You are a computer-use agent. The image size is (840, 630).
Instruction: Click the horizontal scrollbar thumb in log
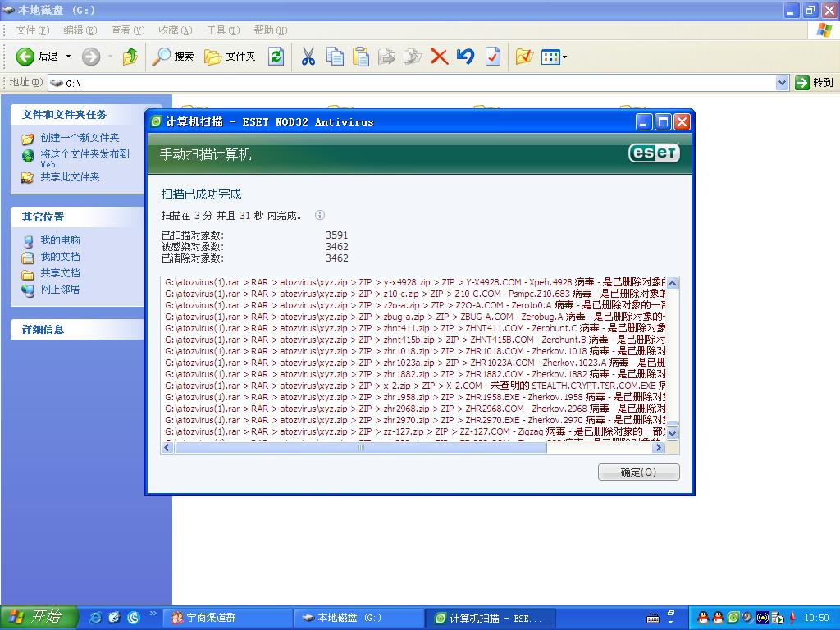click(361, 447)
